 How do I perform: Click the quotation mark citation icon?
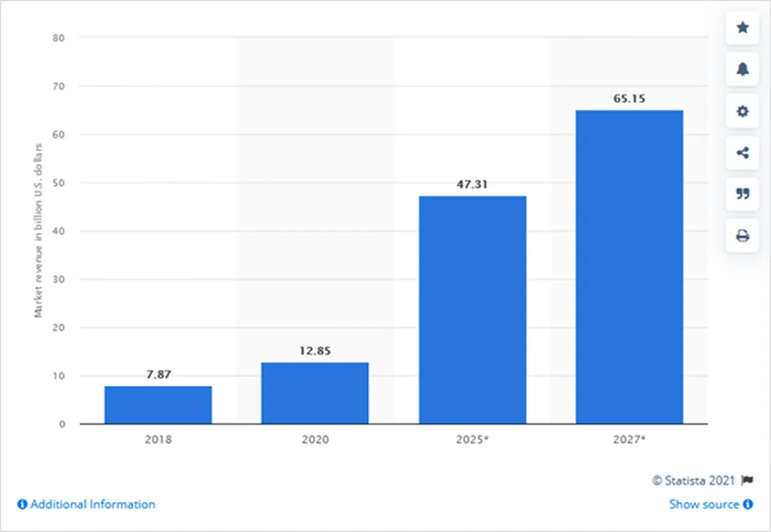[742, 195]
